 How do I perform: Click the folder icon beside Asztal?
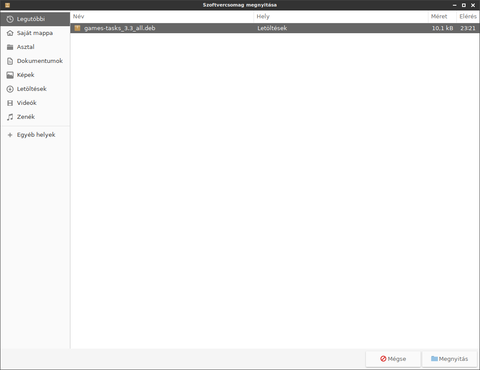10,47
